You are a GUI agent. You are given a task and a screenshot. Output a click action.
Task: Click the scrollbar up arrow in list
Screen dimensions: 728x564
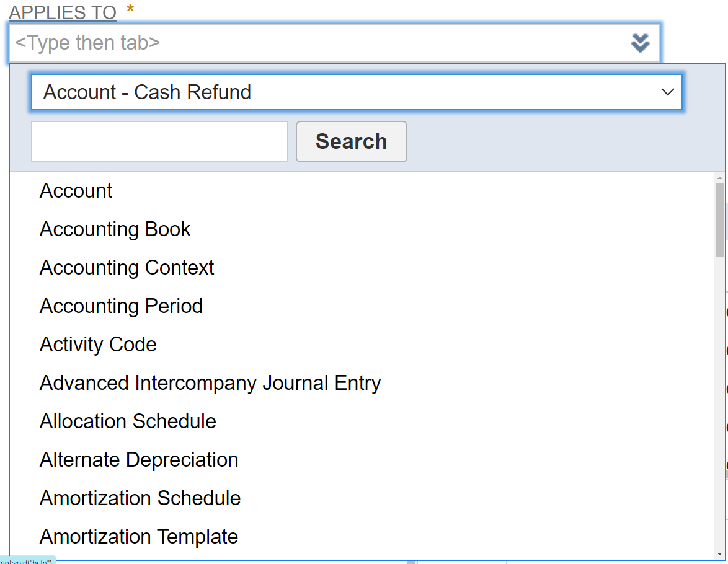pyautogui.click(x=719, y=178)
